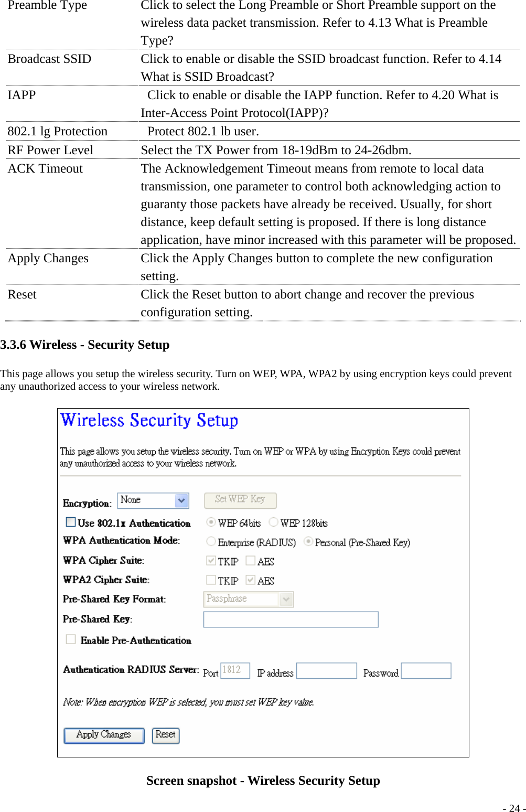Click the ACK Timeout label
The width and height of the screenshot is (526, 812).
[x=45, y=168]
